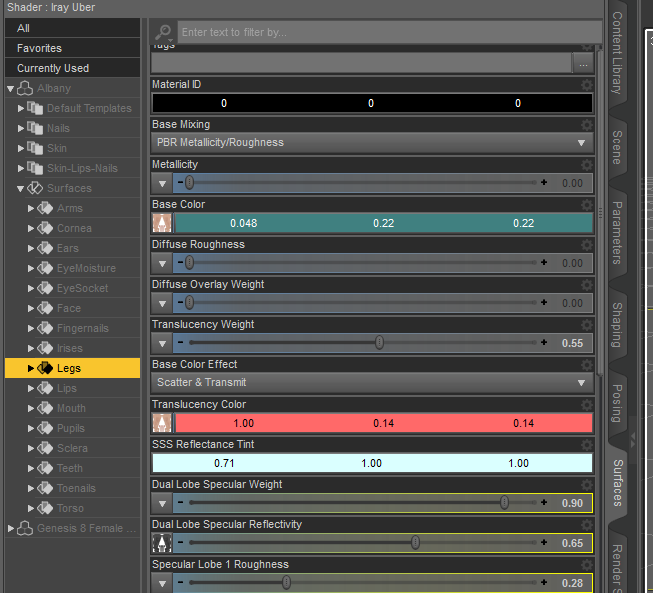Click the search magnifier icon

163,32
